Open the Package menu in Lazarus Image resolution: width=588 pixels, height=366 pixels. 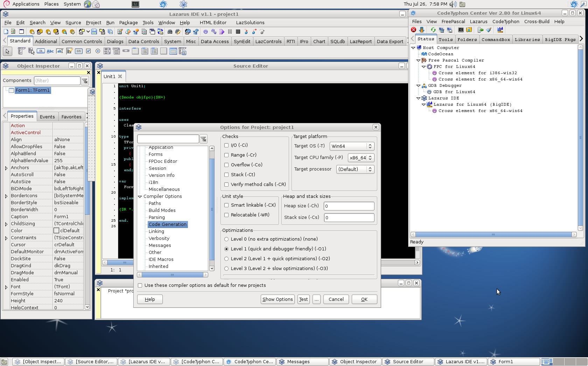pyautogui.click(x=128, y=22)
